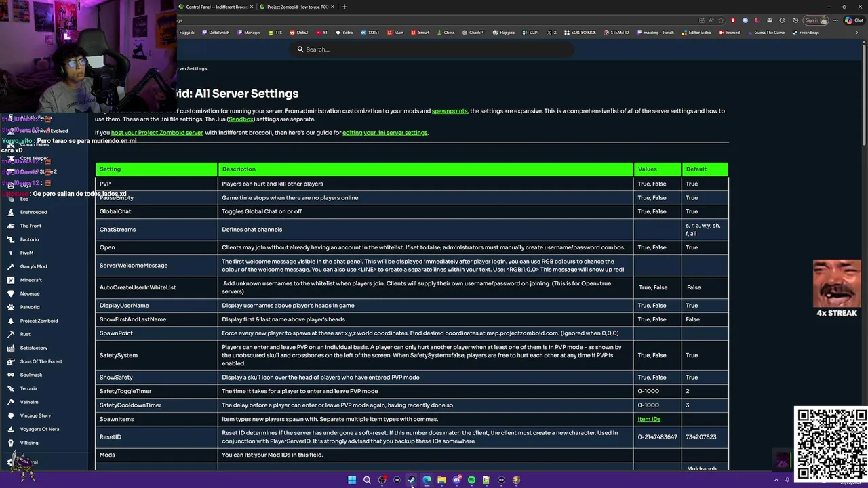Viewport: 868px width, 488px height.
Task: Select ServerWelcomeMessage setting cell
Action: point(157,266)
